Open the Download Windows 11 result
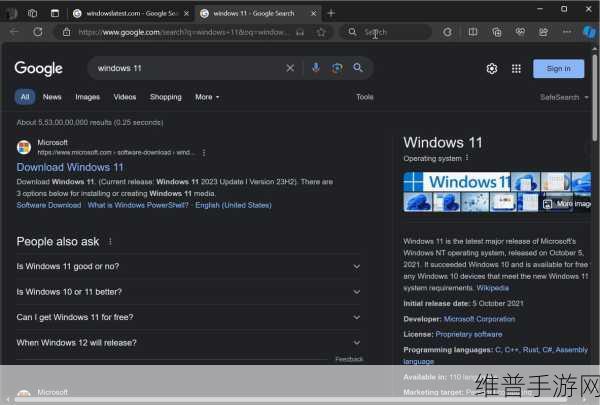 coord(70,167)
